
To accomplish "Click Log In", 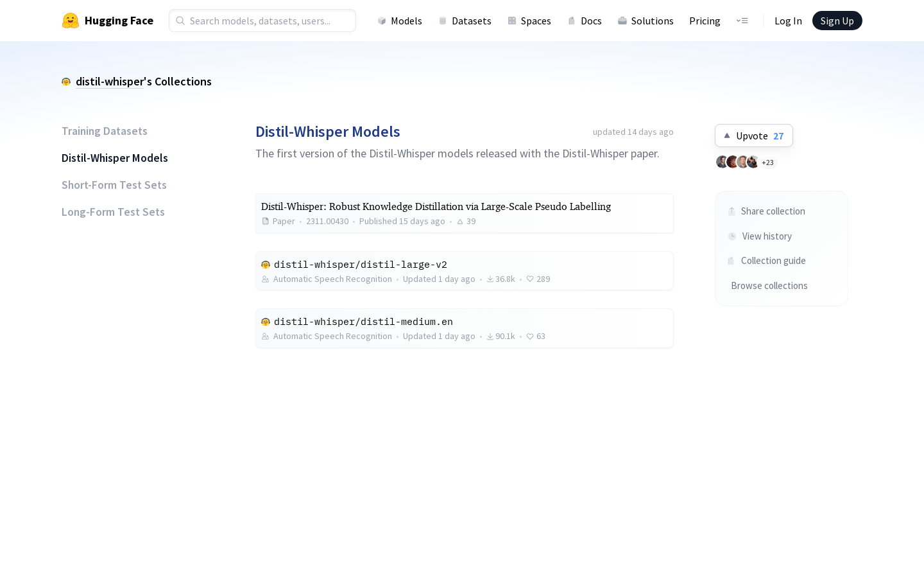I will click(788, 21).
